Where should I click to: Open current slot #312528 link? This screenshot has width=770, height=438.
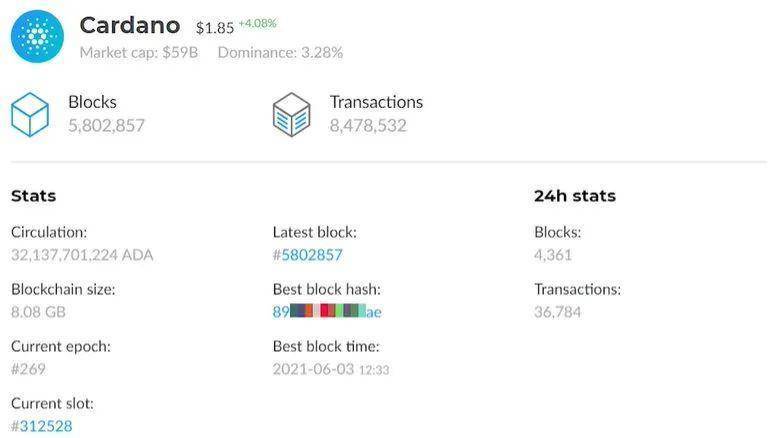(x=42, y=426)
